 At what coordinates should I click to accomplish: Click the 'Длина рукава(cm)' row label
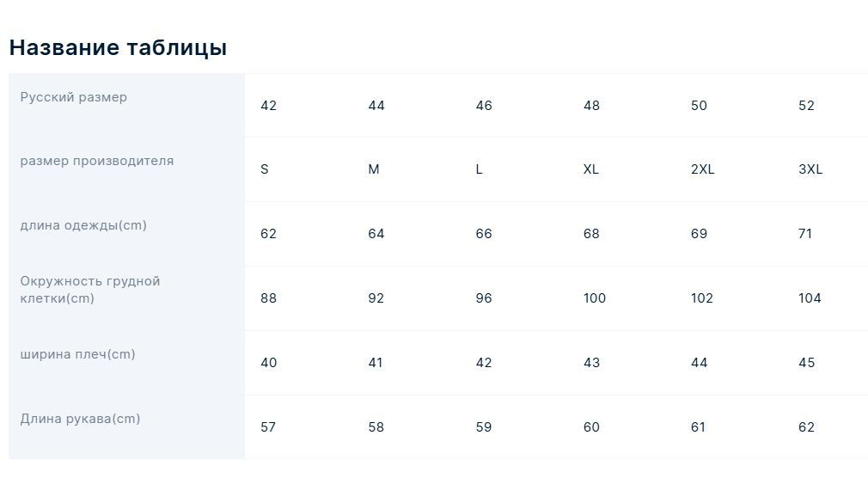(x=80, y=419)
